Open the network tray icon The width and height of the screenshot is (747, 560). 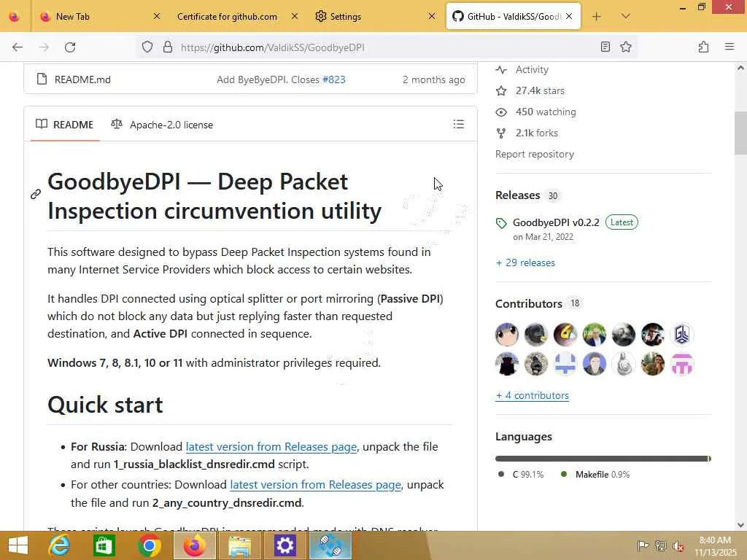coord(660,545)
